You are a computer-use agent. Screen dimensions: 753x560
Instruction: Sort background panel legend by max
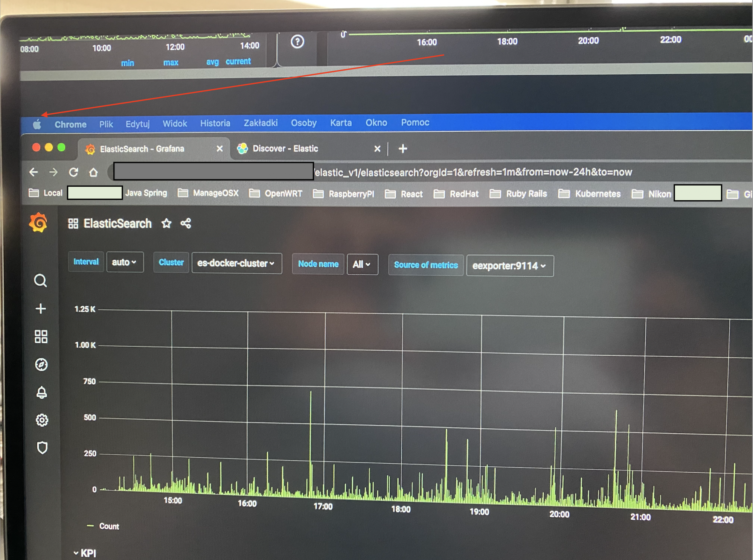(x=171, y=62)
